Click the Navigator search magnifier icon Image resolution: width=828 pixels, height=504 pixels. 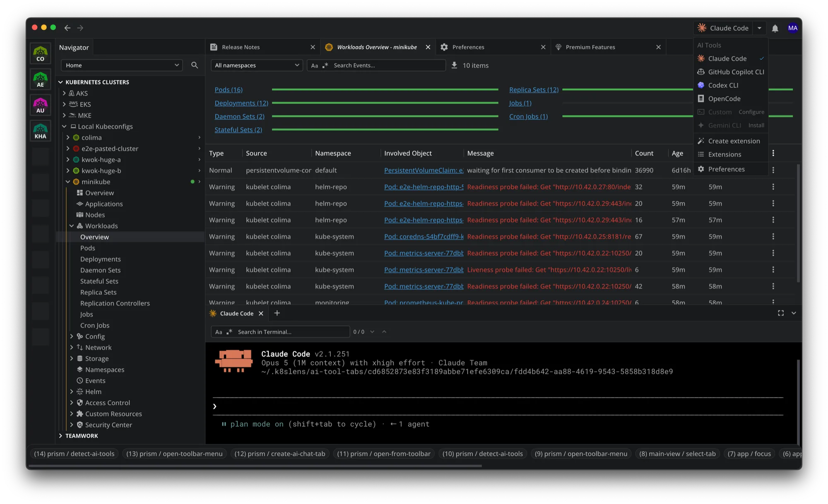click(x=195, y=65)
